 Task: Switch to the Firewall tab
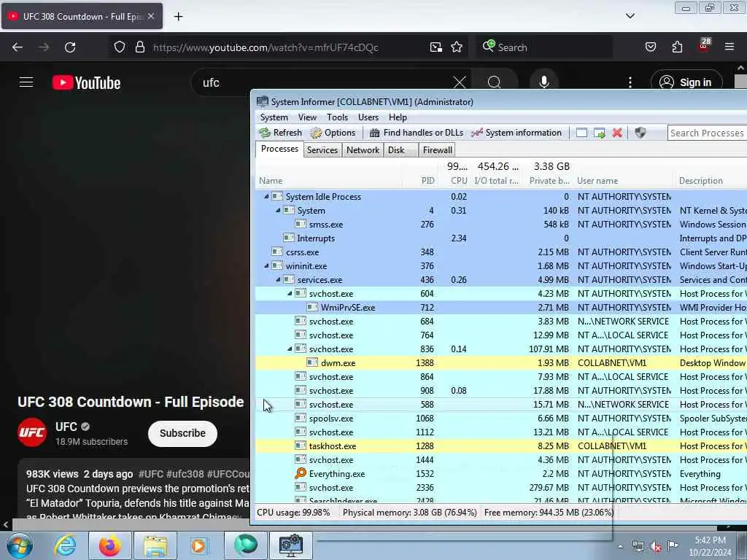pyautogui.click(x=438, y=150)
